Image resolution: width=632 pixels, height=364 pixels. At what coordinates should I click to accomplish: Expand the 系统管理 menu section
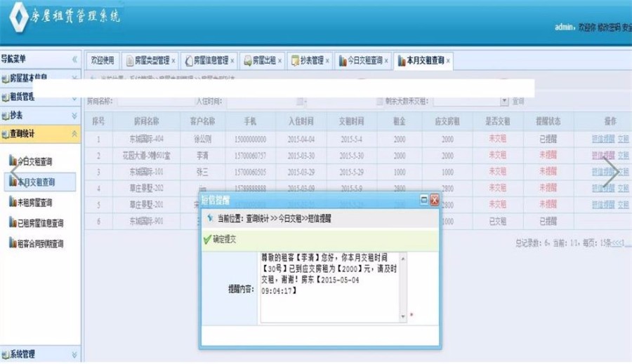(74, 355)
